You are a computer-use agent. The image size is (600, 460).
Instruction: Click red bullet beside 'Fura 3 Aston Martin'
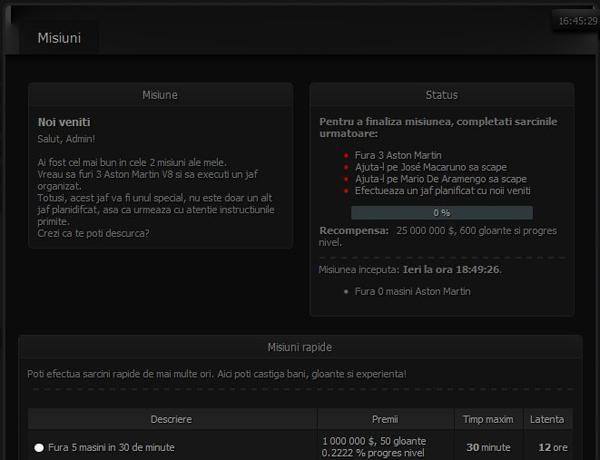pyautogui.click(x=345, y=156)
